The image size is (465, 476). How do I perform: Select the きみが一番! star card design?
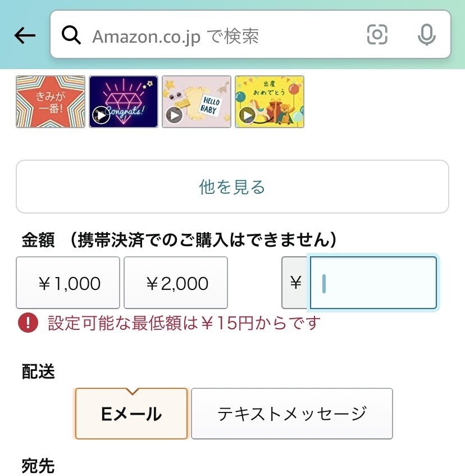tap(51, 102)
